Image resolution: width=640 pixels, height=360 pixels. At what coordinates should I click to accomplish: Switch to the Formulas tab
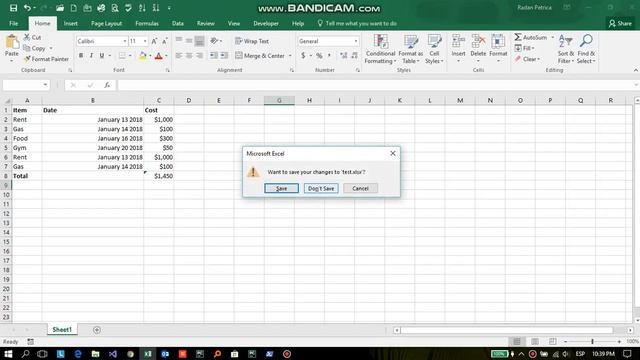tap(147, 23)
